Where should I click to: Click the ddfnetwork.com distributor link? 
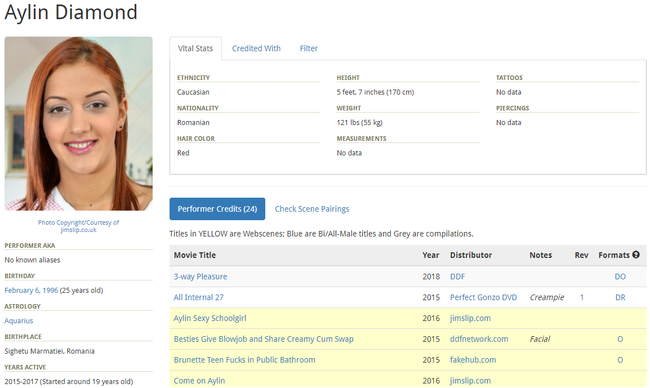pos(479,339)
